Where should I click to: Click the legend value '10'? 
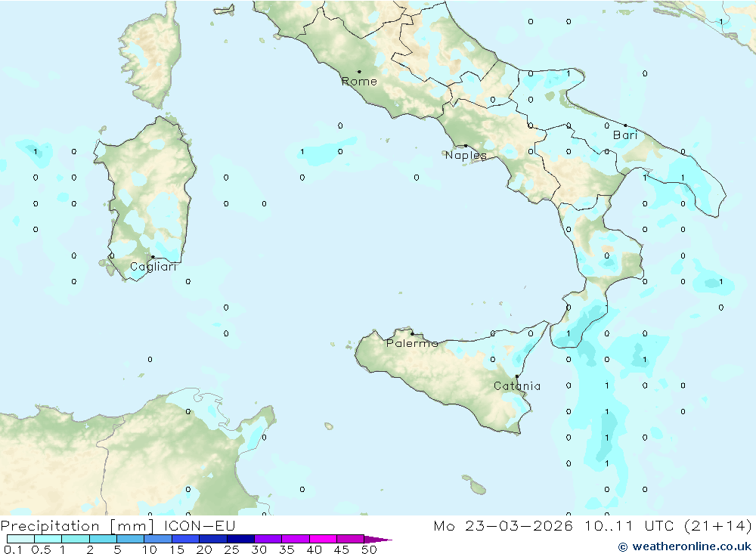pos(150,549)
